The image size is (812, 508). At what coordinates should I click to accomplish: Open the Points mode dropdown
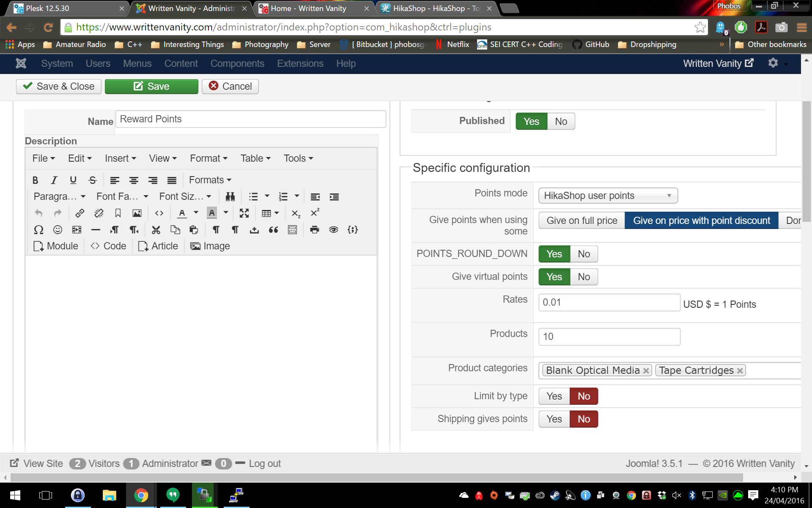tap(608, 196)
